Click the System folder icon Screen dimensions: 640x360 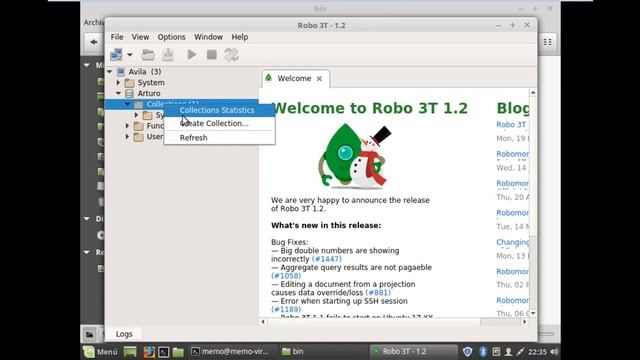tap(129, 82)
